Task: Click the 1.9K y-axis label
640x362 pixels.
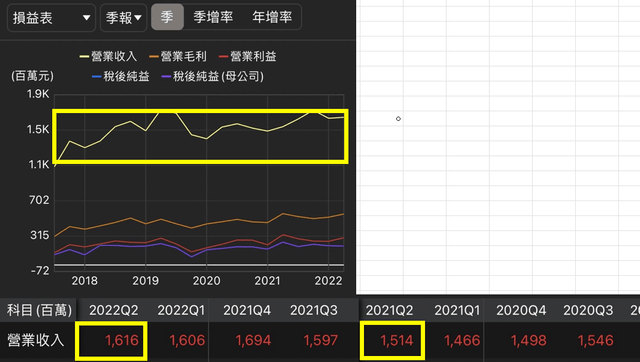Action: 38,94
